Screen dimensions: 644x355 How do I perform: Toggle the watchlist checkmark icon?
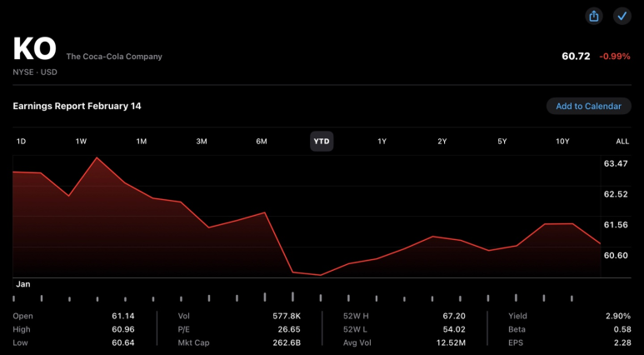tap(622, 17)
